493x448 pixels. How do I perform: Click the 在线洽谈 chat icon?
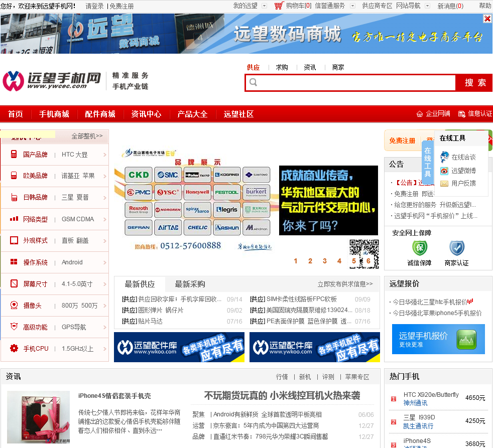point(444,157)
